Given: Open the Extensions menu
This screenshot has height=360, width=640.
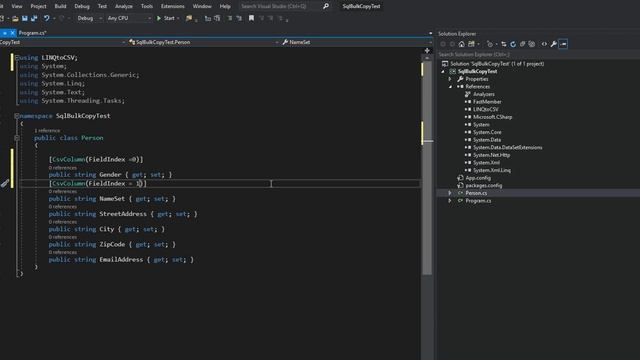Looking at the screenshot, I should (x=173, y=6).
